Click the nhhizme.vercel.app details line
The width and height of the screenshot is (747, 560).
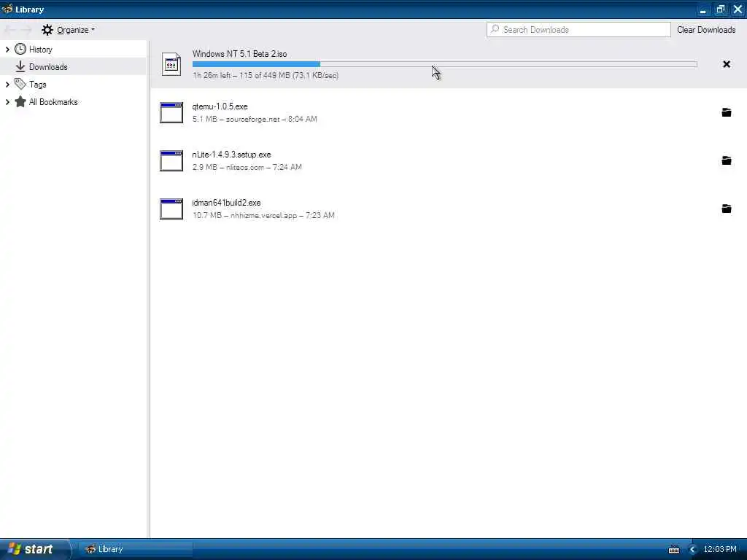coord(263,215)
